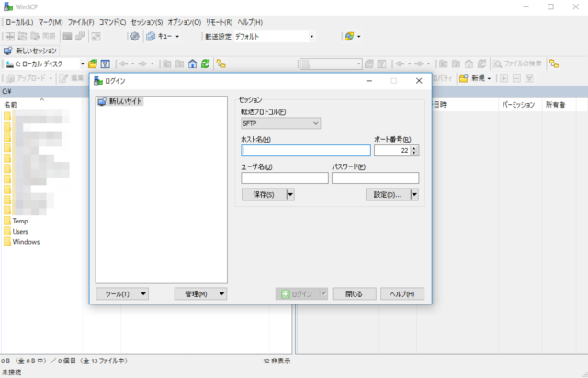Viewport: 588px width, 378px height.
Task: Click the home directory icon in local toolbar
Action: (x=193, y=64)
